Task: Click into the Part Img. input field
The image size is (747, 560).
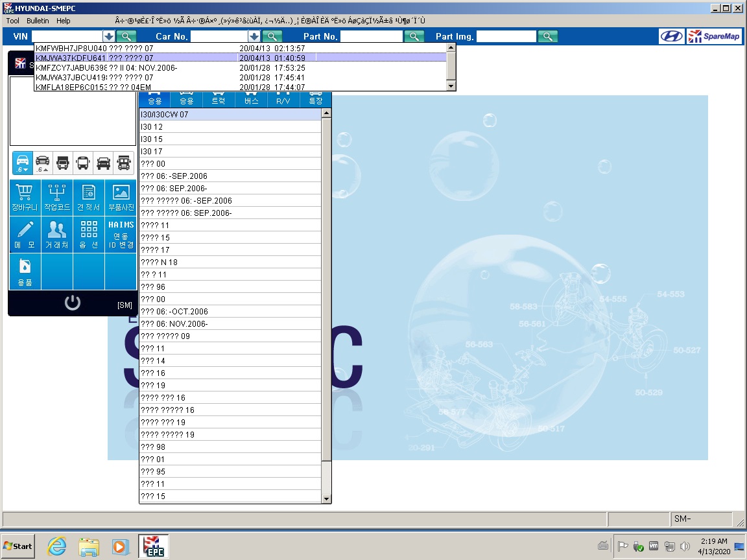Action: (506, 36)
